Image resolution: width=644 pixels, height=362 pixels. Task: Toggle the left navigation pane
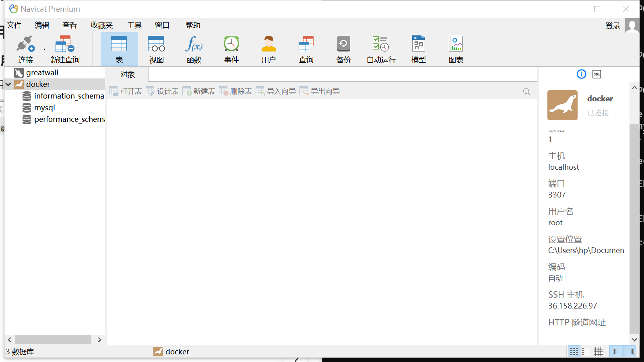tap(616, 352)
